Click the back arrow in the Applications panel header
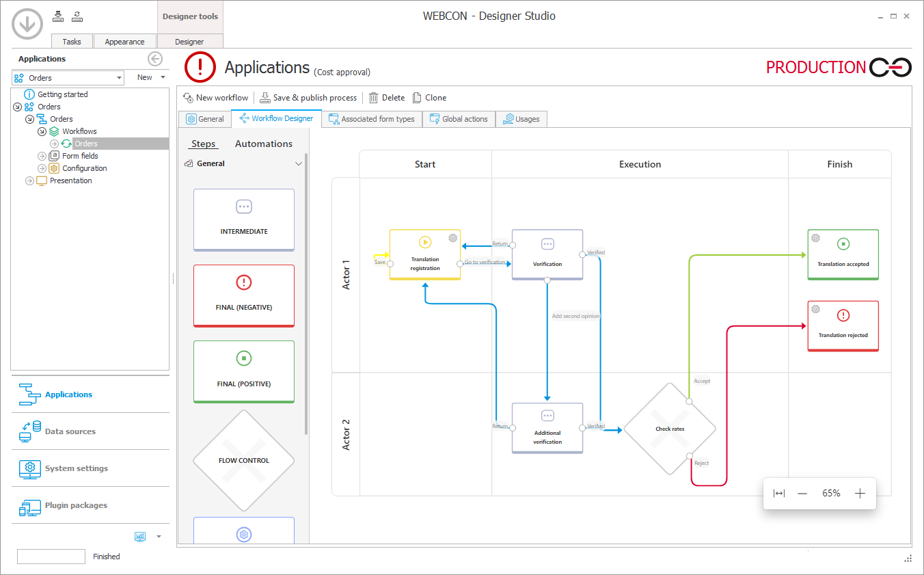This screenshot has width=924, height=575. (155, 59)
